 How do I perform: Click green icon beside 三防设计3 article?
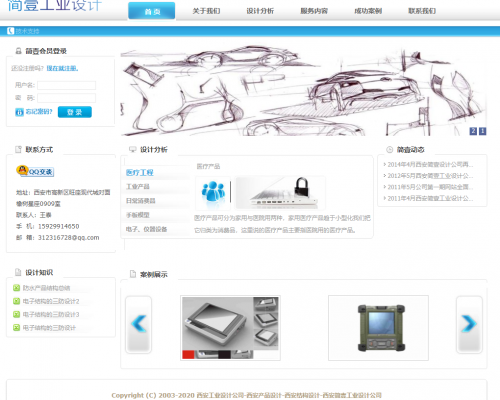[16, 314]
